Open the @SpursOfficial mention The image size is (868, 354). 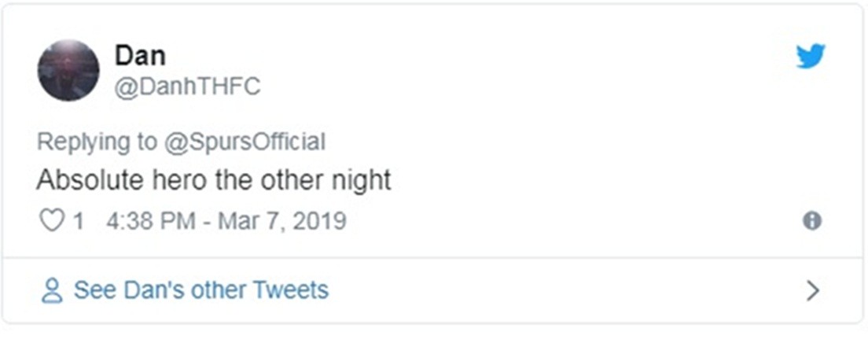point(244,142)
